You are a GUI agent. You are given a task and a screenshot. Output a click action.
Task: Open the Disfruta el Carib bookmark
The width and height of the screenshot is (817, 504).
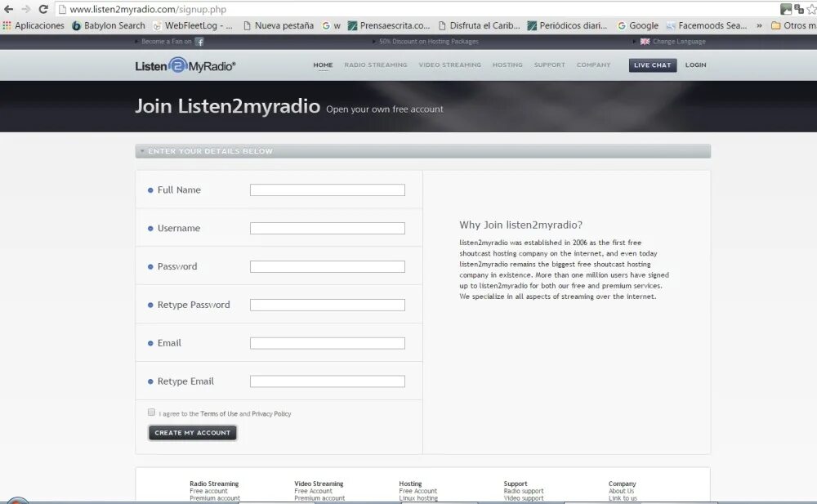pos(479,25)
